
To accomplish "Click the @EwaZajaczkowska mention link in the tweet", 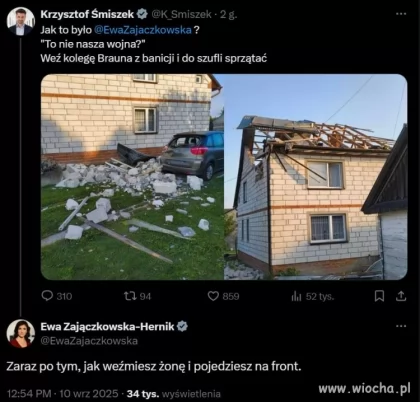I will [x=143, y=30].
